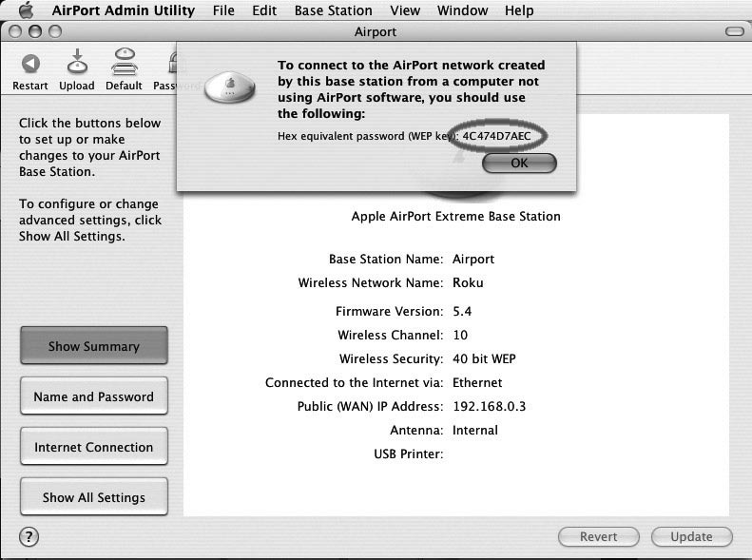Image resolution: width=752 pixels, height=560 pixels.
Task: Click the round help question mark button
Action: (x=29, y=536)
